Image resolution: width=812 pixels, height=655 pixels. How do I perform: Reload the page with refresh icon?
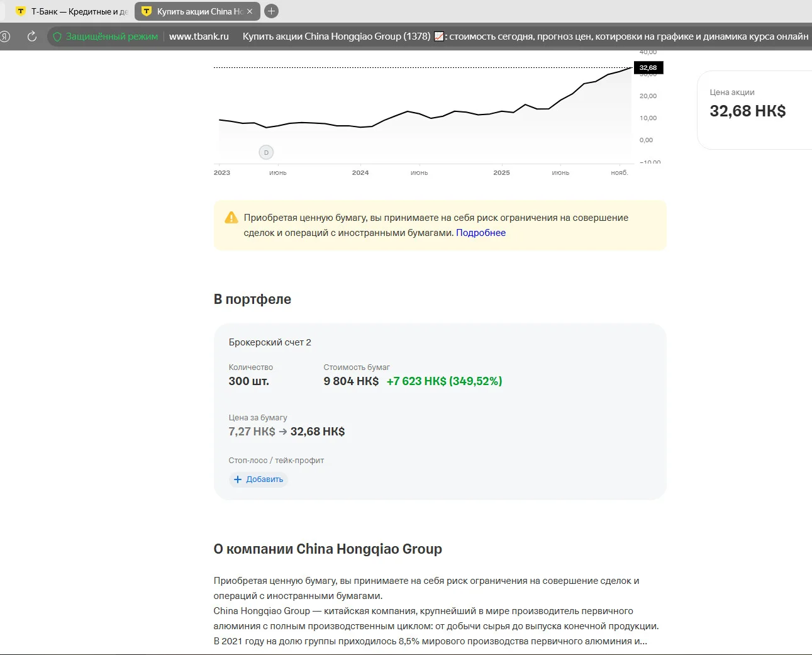32,36
